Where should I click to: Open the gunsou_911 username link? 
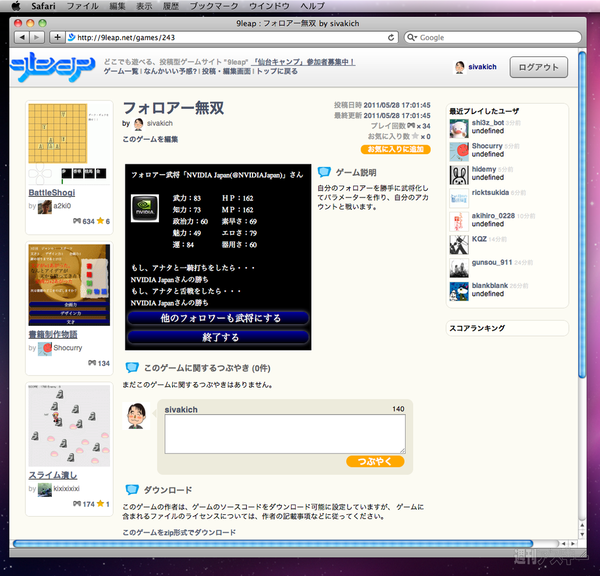click(x=492, y=263)
